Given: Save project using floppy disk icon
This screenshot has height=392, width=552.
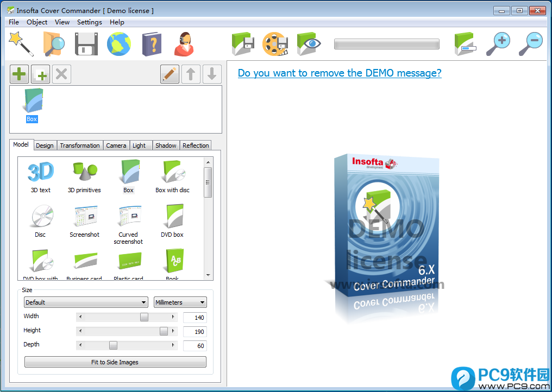Looking at the screenshot, I should point(86,44).
